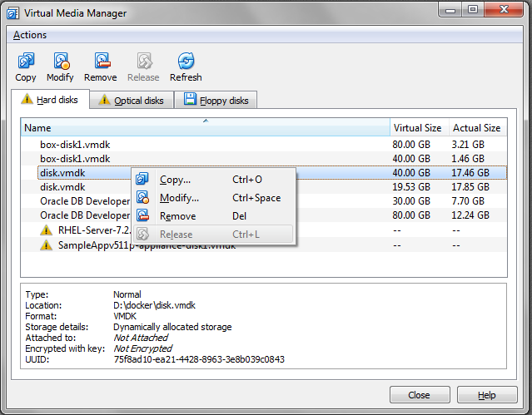Click the warning icon beside SampleAppv511p row
This screenshot has width=532, height=415.
47,245
